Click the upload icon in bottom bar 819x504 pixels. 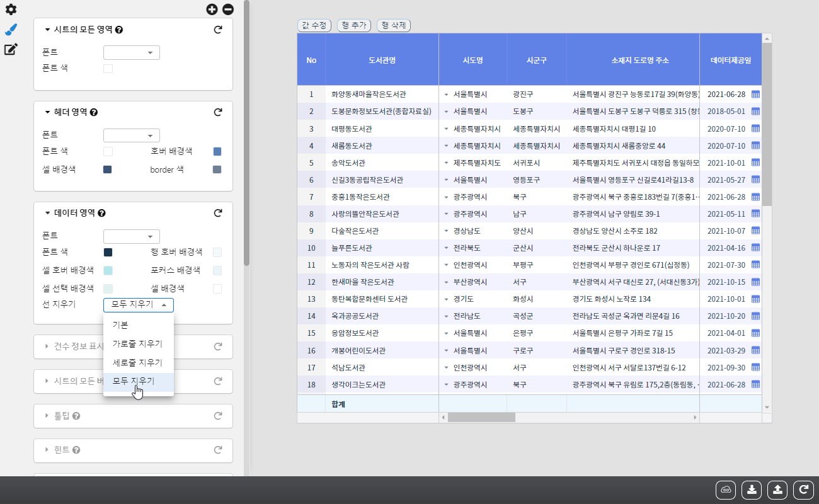point(777,490)
